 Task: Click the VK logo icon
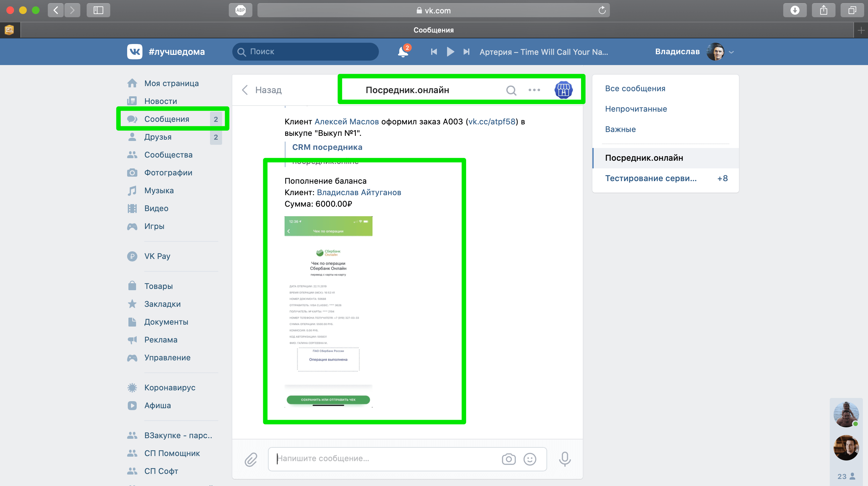point(134,52)
